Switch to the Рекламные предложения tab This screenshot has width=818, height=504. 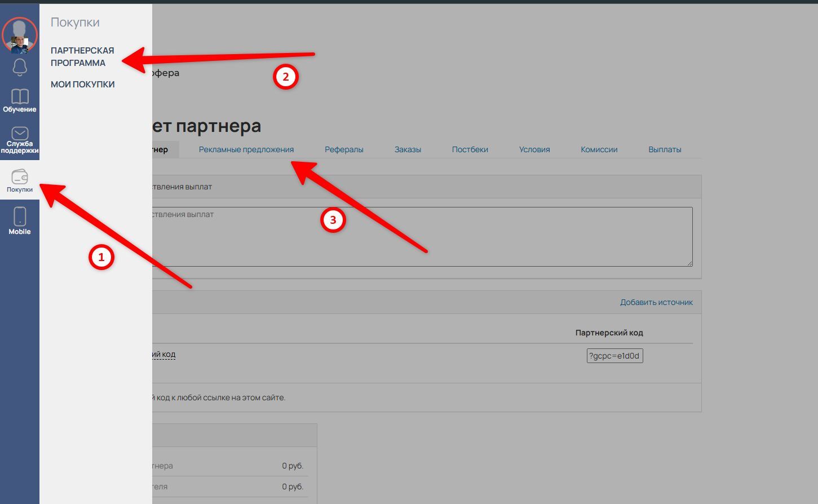(x=246, y=149)
